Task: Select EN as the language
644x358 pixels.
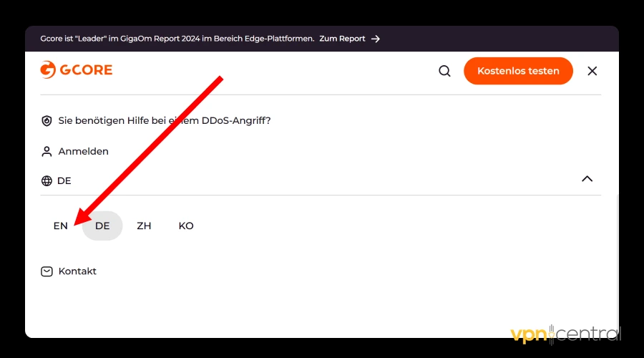Action: [x=61, y=226]
